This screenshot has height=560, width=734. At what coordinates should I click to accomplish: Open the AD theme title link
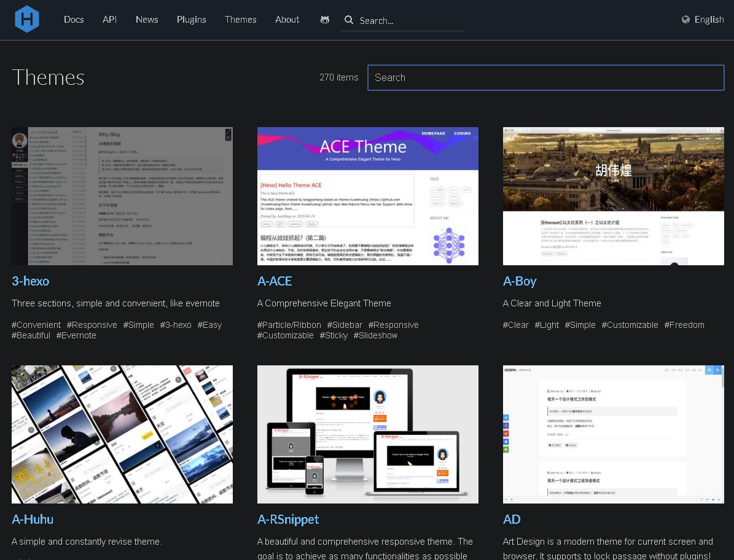pyautogui.click(x=512, y=519)
